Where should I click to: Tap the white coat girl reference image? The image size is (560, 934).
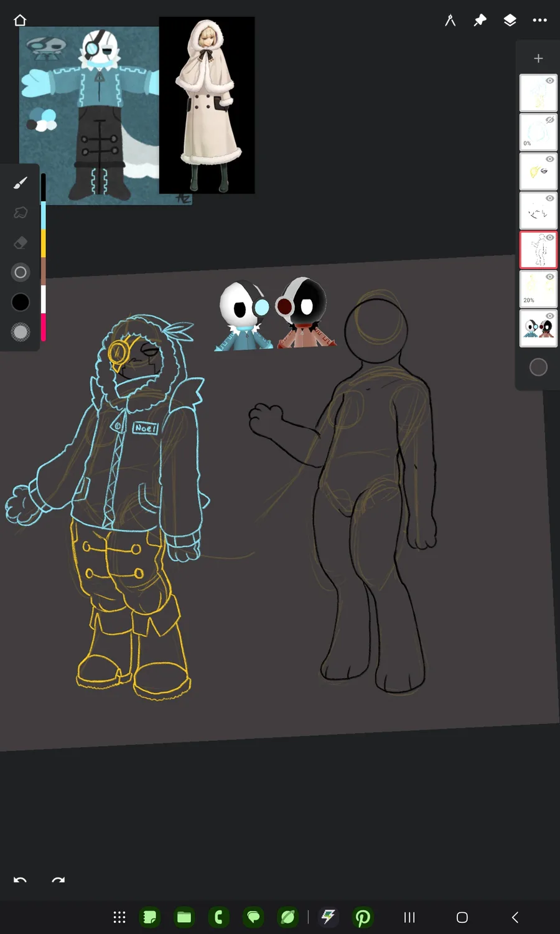point(207,105)
